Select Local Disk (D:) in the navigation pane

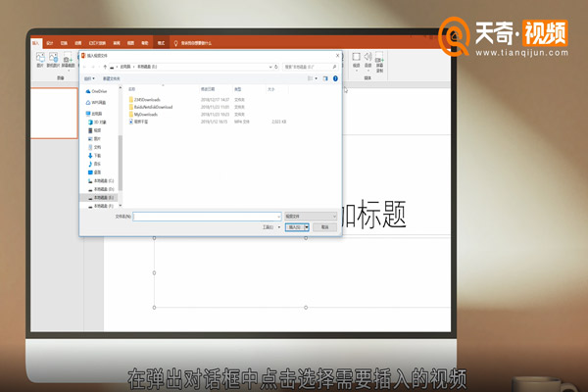click(x=101, y=189)
